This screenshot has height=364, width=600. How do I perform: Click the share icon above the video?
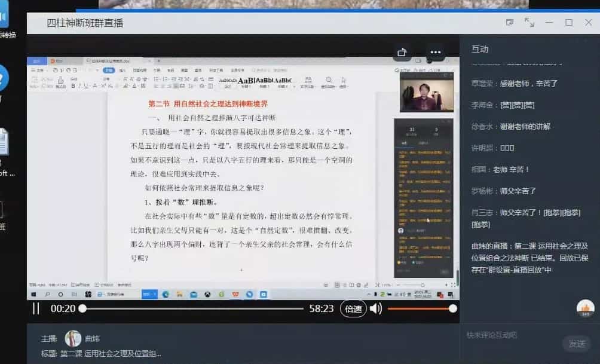(402, 53)
